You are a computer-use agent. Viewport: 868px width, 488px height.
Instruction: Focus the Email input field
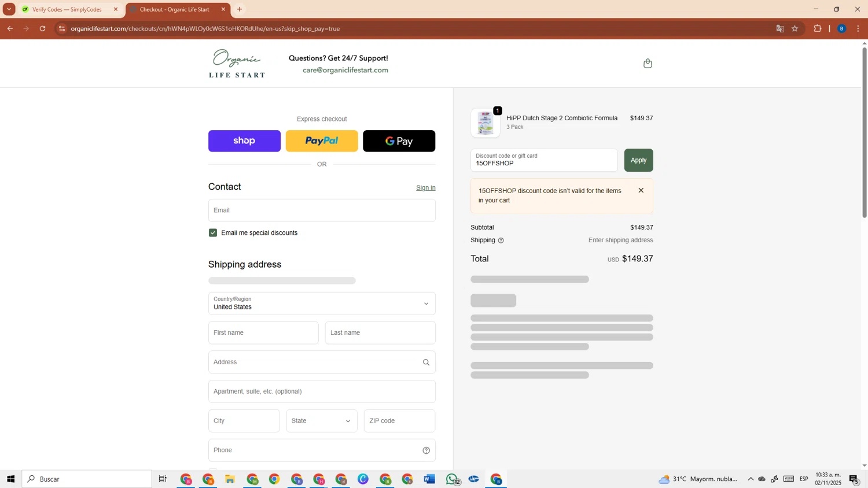[322, 210]
